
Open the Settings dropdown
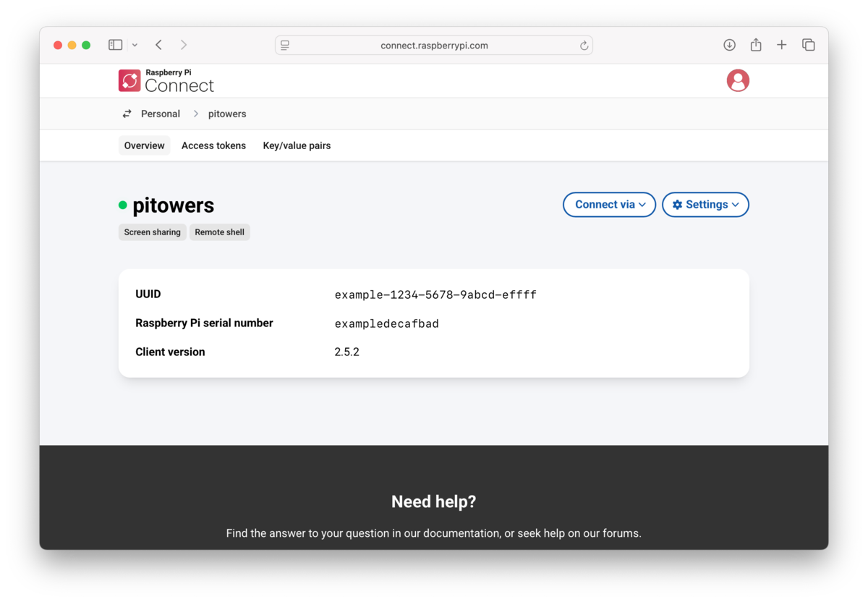click(705, 205)
